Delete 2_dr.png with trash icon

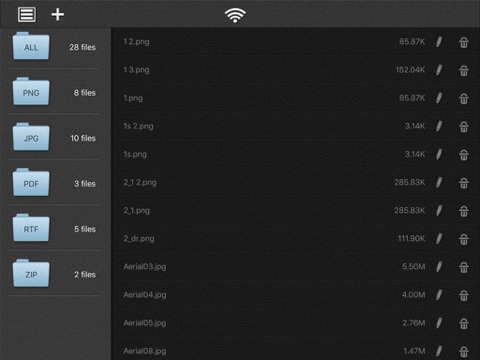click(x=464, y=239)
